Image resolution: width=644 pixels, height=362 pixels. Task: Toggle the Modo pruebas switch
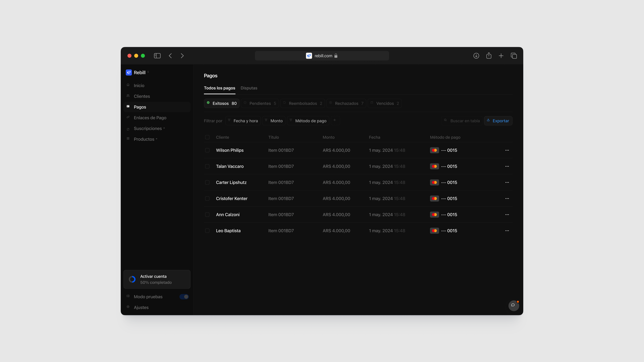pos(184,297)
